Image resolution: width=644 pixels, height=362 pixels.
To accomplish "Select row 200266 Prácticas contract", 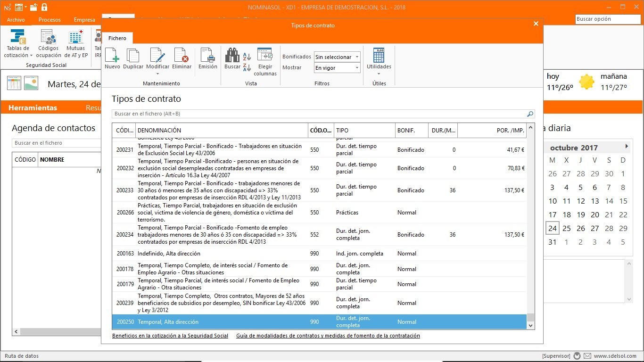I will pyautogui.click(x=319, y=213).
